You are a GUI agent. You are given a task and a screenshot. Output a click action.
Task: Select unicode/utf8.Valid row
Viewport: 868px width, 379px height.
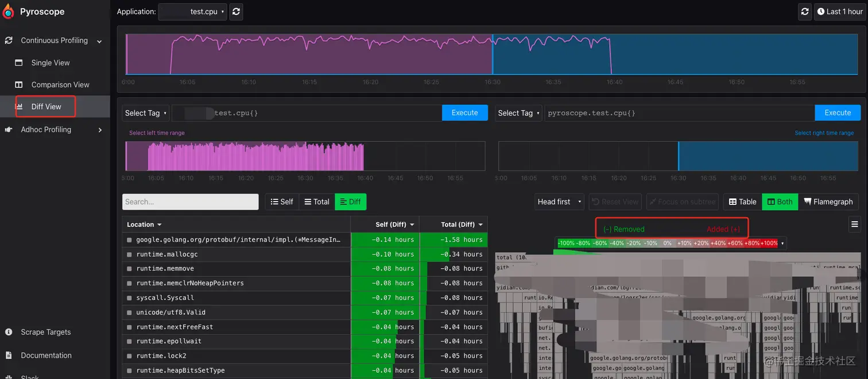point(305,312)
